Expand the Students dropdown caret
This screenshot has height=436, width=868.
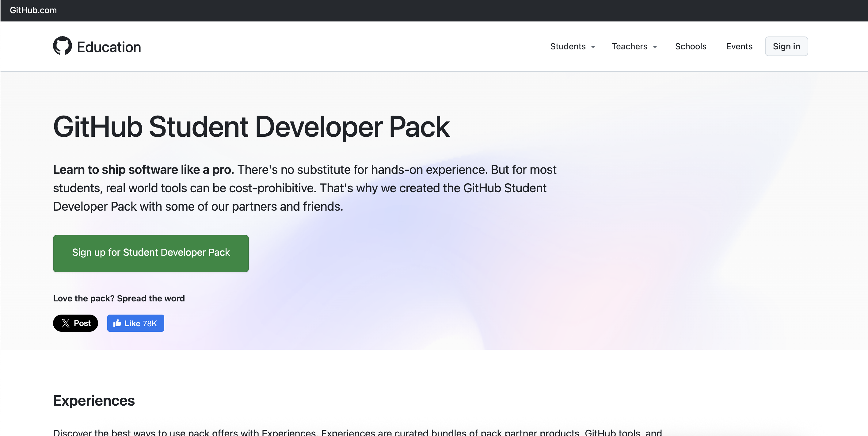593,47
